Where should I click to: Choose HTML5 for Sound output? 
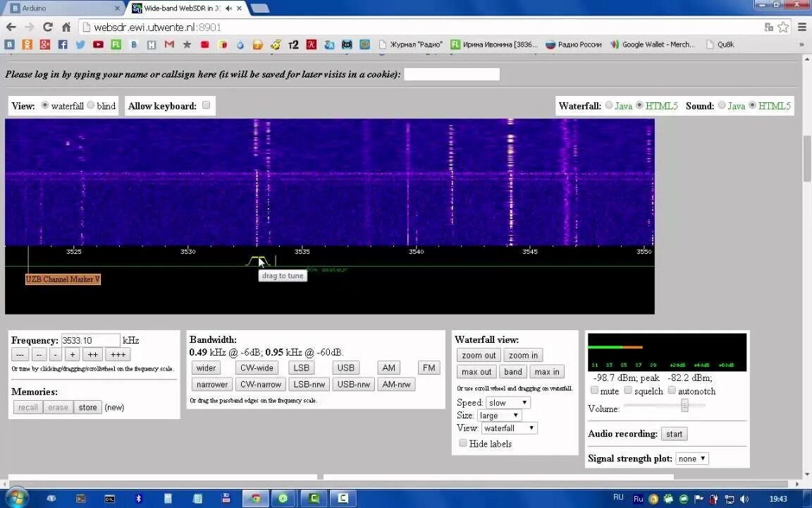pyautogui.click(x=752, y=105)
